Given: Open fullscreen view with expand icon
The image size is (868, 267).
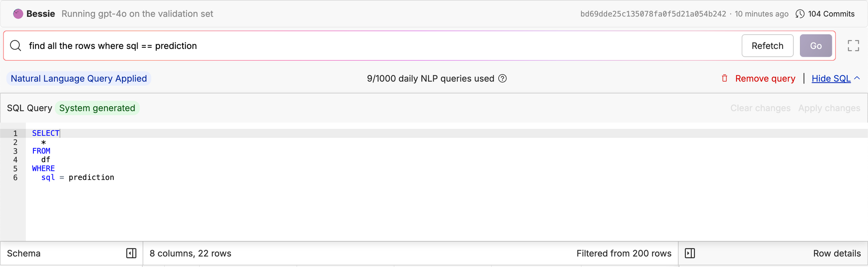Looking at the screenshot, I should [x=853, y=46].
